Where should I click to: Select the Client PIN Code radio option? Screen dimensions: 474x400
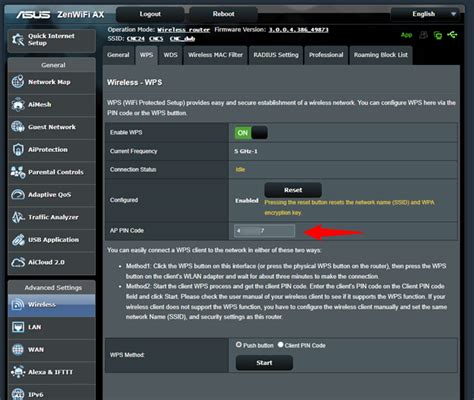coord(281,345)
